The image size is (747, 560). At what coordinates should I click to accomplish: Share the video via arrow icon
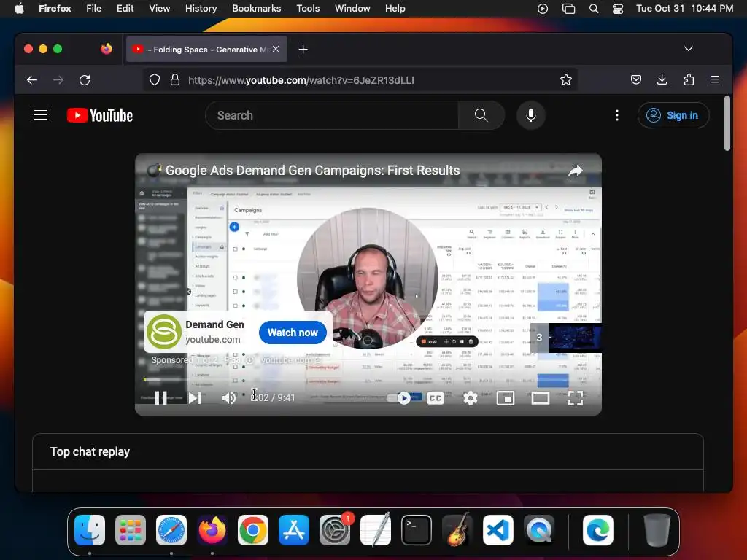tap(576, 171)
